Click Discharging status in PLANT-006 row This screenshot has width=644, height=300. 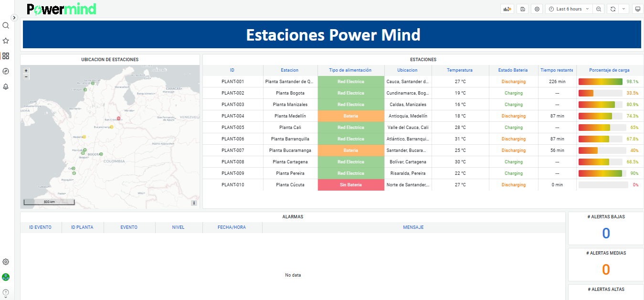tap(513, 139)
